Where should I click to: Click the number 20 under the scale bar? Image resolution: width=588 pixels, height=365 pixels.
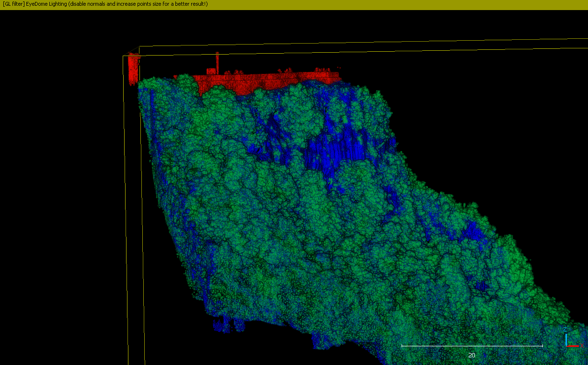pos(472,355)
